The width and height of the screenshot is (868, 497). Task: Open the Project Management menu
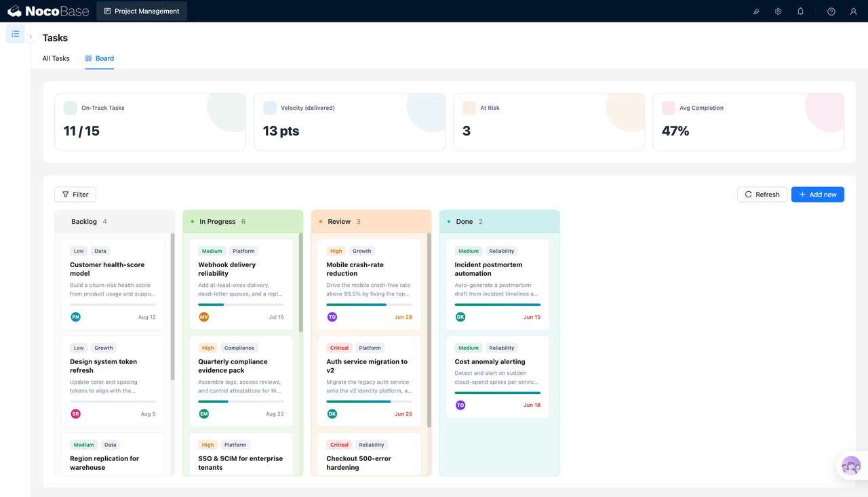point(142,11)
